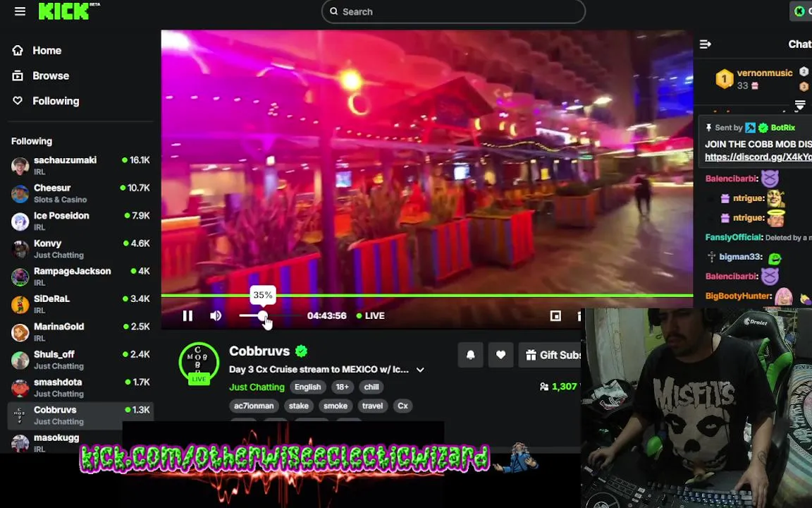Click vernonmusic top gifter name
Screen dimensions: 812x508
764,73
